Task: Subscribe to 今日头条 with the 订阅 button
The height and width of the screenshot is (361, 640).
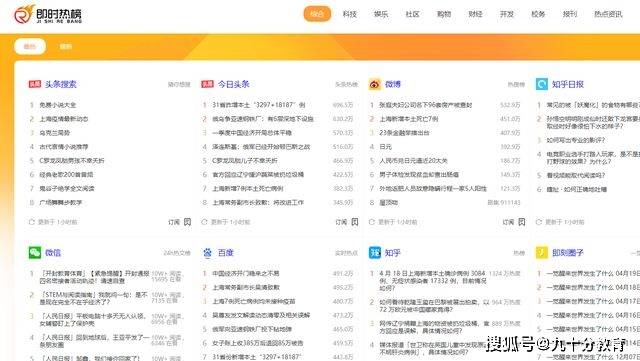Action: tap(341, 222)
